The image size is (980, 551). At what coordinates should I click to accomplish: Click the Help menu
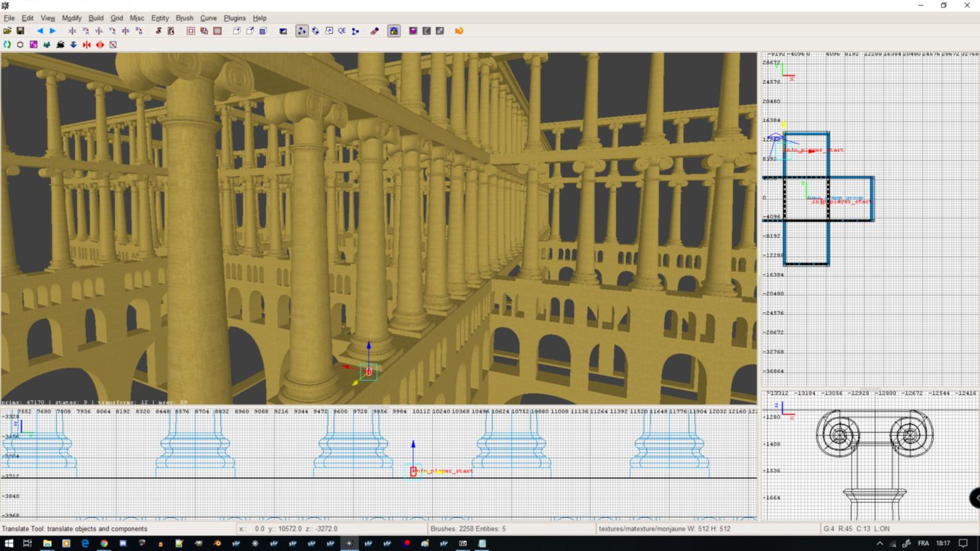tap(259, 18)
